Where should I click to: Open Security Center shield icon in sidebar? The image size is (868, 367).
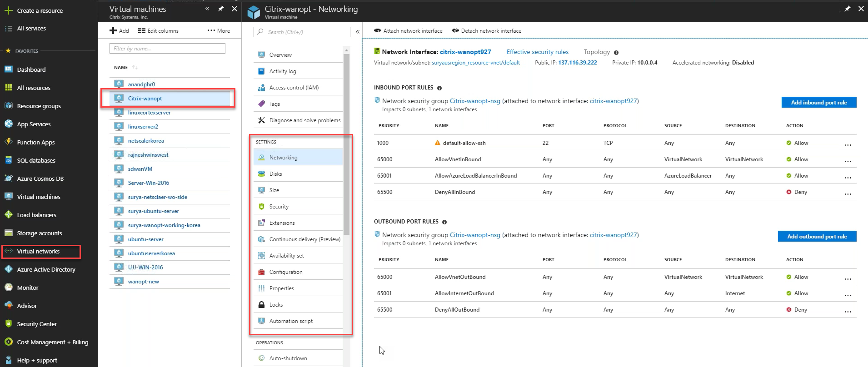point(8,324)
